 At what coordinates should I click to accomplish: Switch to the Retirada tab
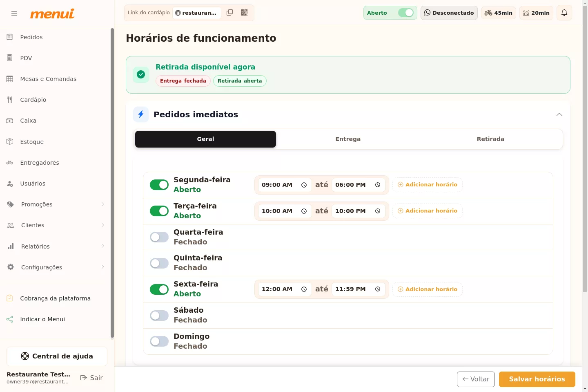coord(490,139)
